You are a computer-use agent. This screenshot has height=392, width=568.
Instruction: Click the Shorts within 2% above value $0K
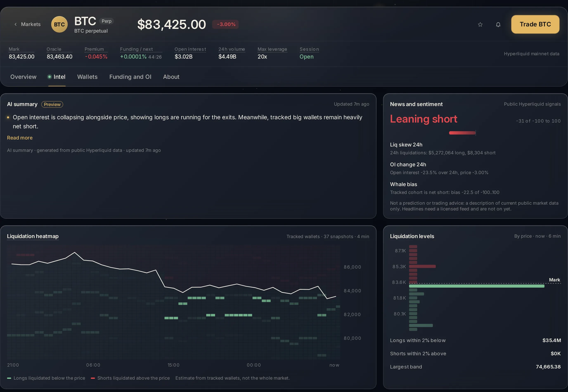pos(555,354)
